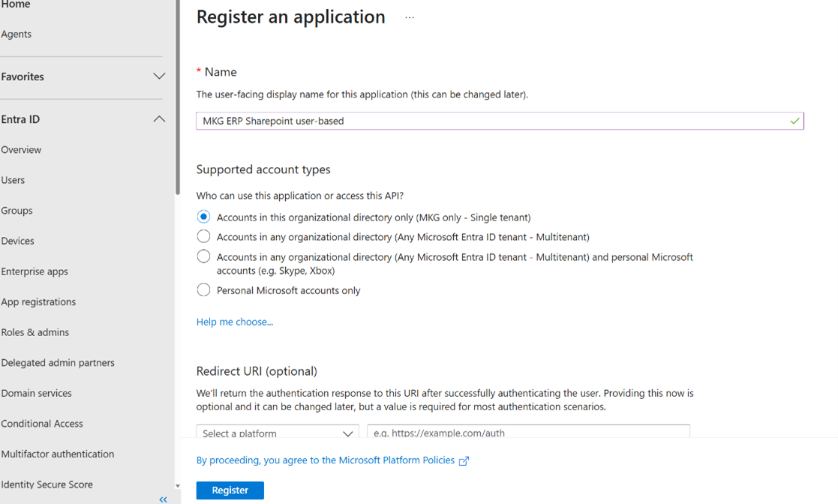Select Personal Microsoft accounts only

(203, 290)
